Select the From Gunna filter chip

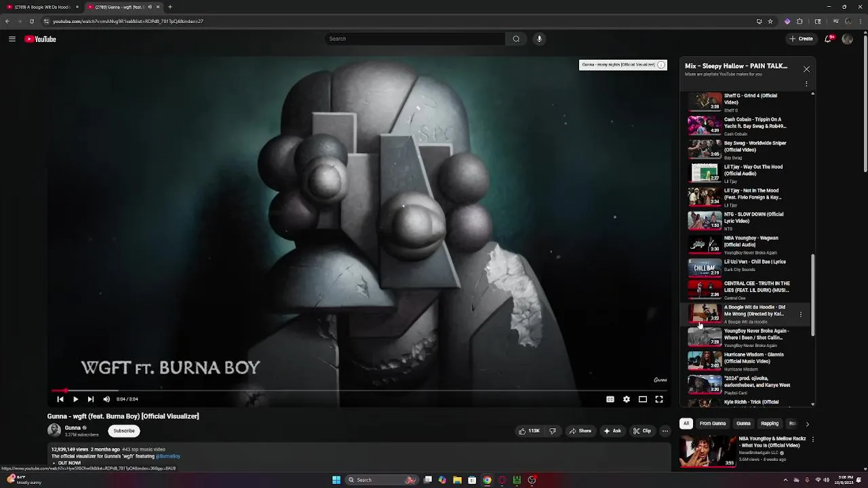point(713,424)
